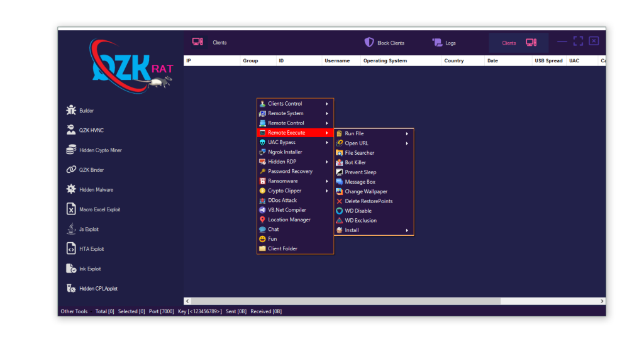Click the Clients label at top left
This screenshot has height=351, width=644.
click(x=219, y=42)
